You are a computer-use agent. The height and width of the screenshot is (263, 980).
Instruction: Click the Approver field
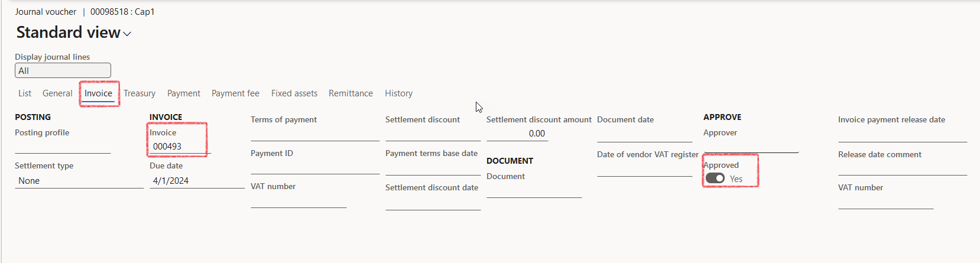pos(751,145)
